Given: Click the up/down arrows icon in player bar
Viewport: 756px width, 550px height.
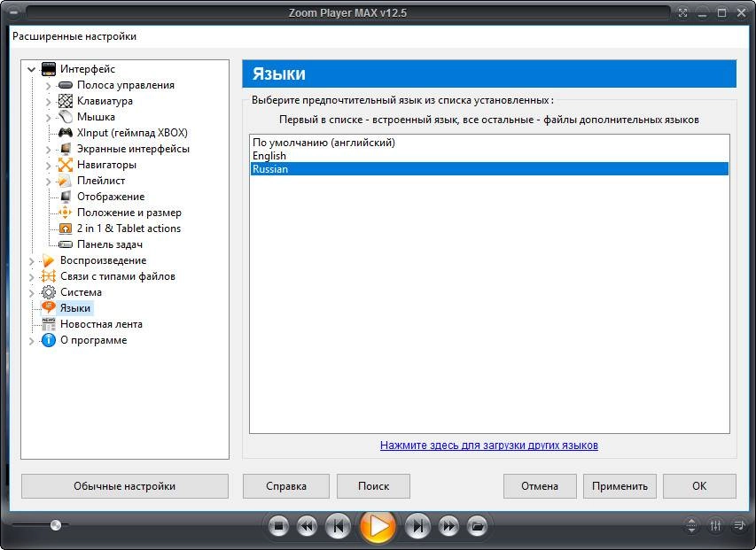Looking at the screenshot, I should [691, 526].
